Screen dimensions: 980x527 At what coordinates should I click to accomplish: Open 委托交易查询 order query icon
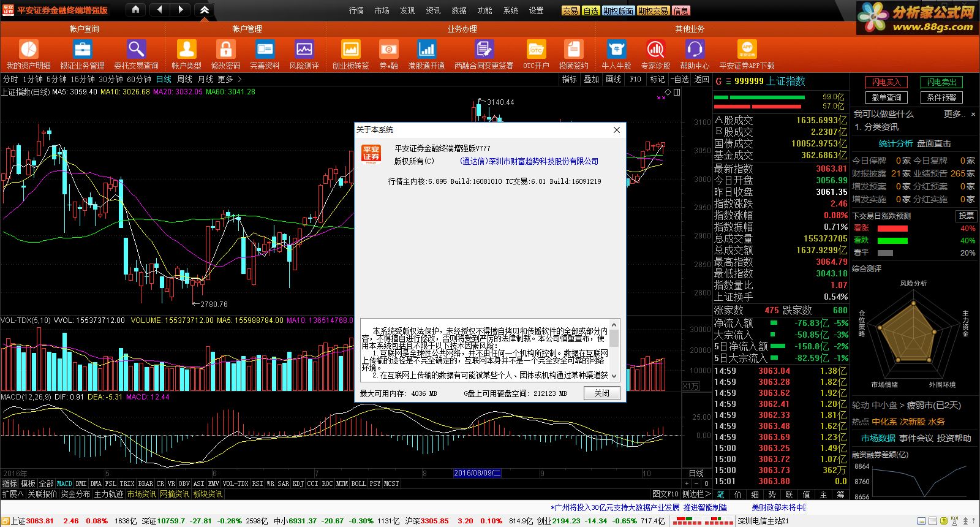pos(136,49)
